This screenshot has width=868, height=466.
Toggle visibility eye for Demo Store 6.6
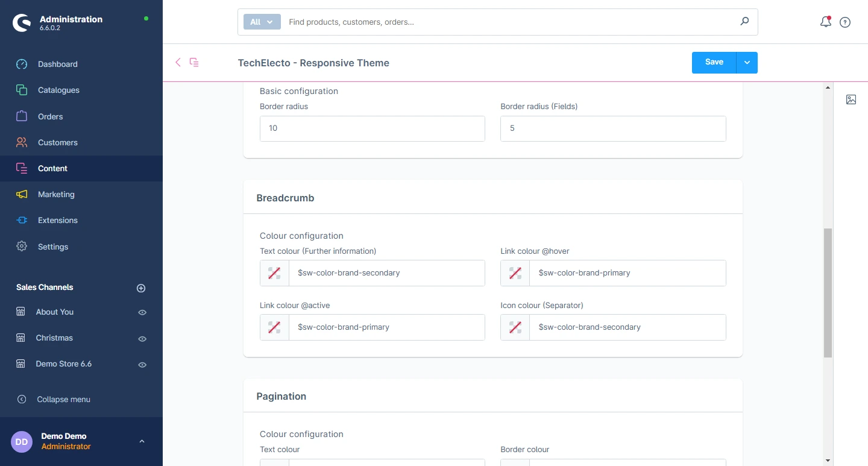click(x=142, y=365)
